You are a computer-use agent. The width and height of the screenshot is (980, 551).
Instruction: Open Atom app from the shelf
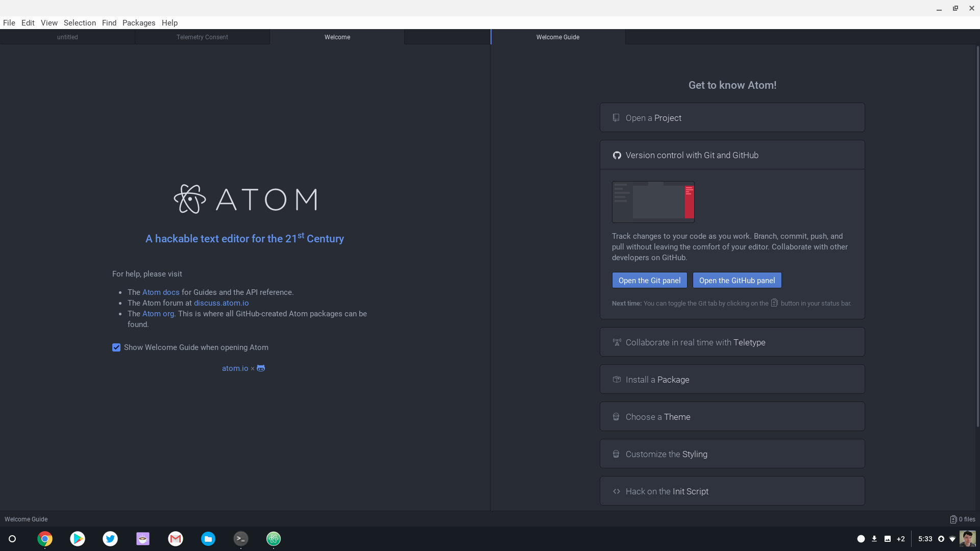click(274, 539)
